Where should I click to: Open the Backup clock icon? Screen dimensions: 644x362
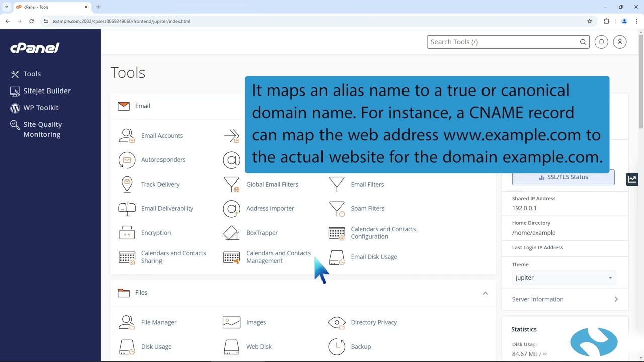click(x=337, y=347)
